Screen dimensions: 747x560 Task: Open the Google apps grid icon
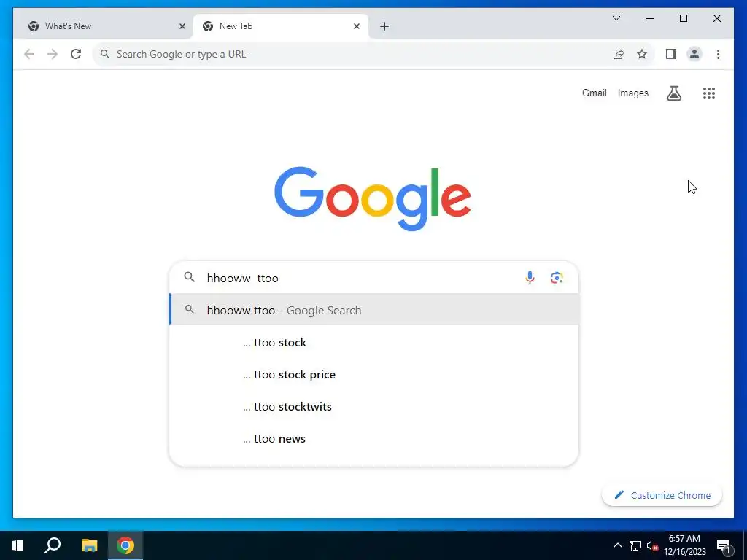709,93
